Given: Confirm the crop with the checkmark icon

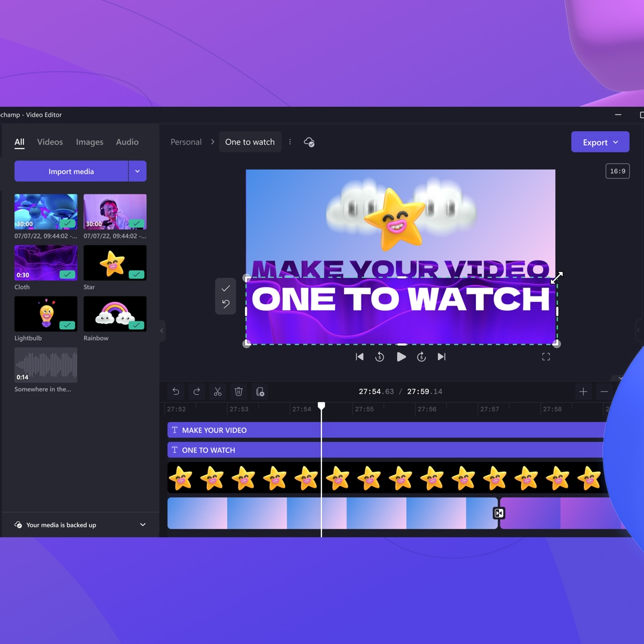Looking at the screenshot, I should pos(225,289).
